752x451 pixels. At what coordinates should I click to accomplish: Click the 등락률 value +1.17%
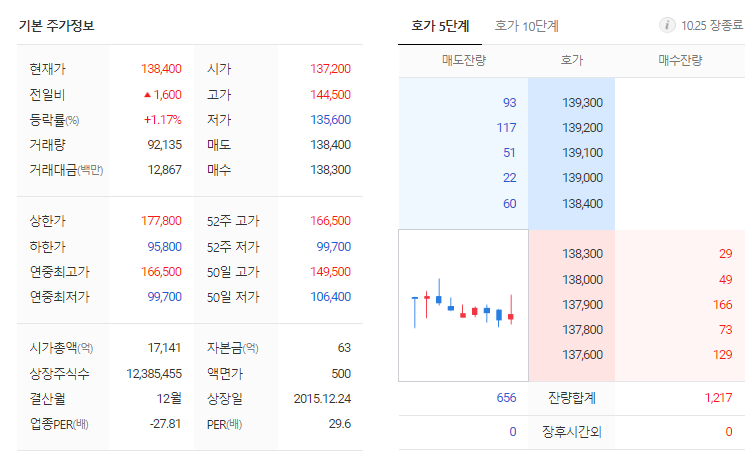[163, 120]
